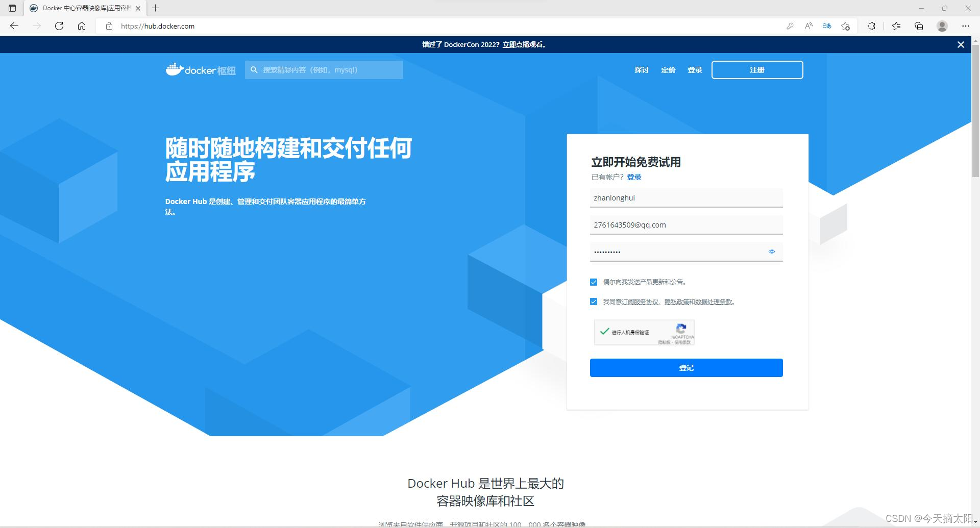Open the page translate icon
The image size is (980, 528).
(x=827, y=26)
